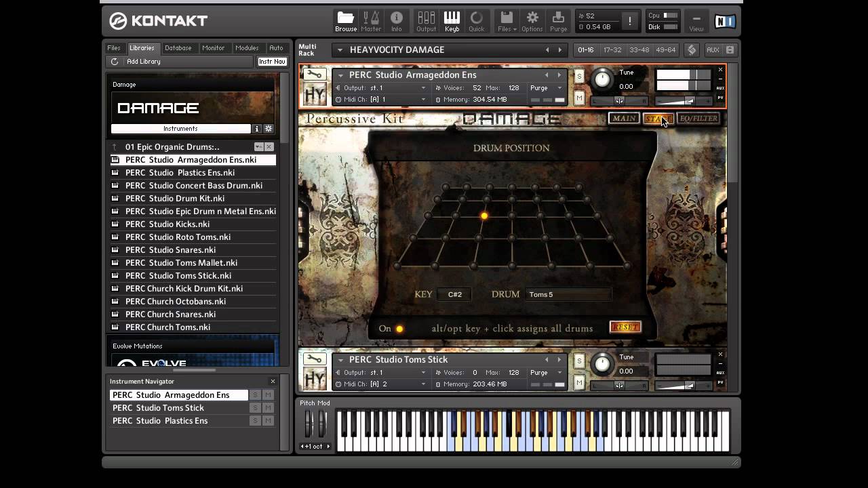
Task: Load PERC Church Snares.nki
Action: 193,314
